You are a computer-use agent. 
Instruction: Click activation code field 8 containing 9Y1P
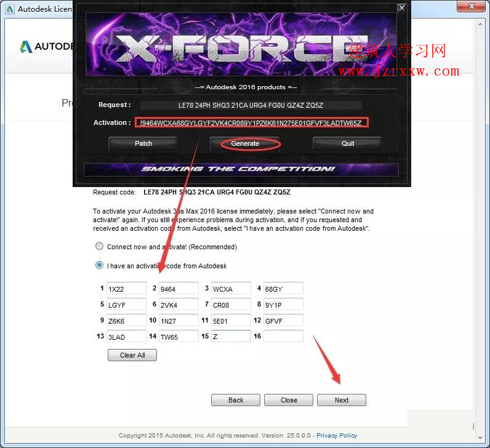(x=283, y=304)
